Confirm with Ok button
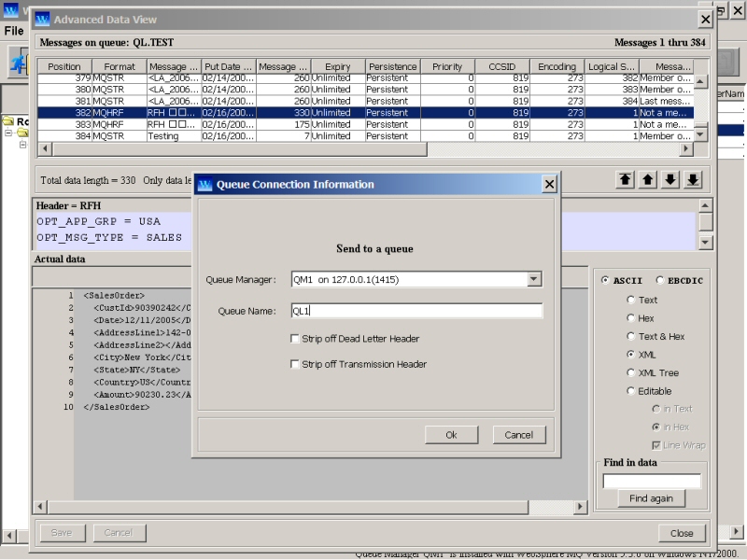Image resolution: width=747 pixels, height=560 pixels. pyautogui.click(x=451, y=435)
